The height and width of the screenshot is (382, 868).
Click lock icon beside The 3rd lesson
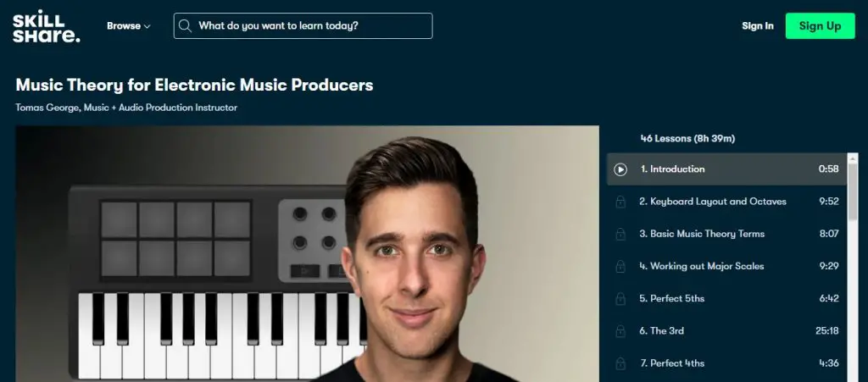[x=620, y=331]
